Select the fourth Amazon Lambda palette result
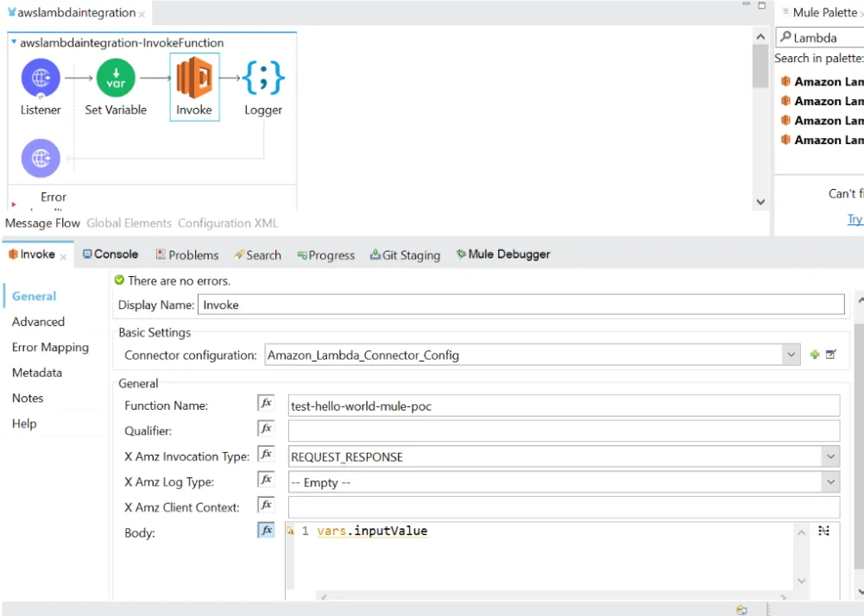 coord(822,140)
